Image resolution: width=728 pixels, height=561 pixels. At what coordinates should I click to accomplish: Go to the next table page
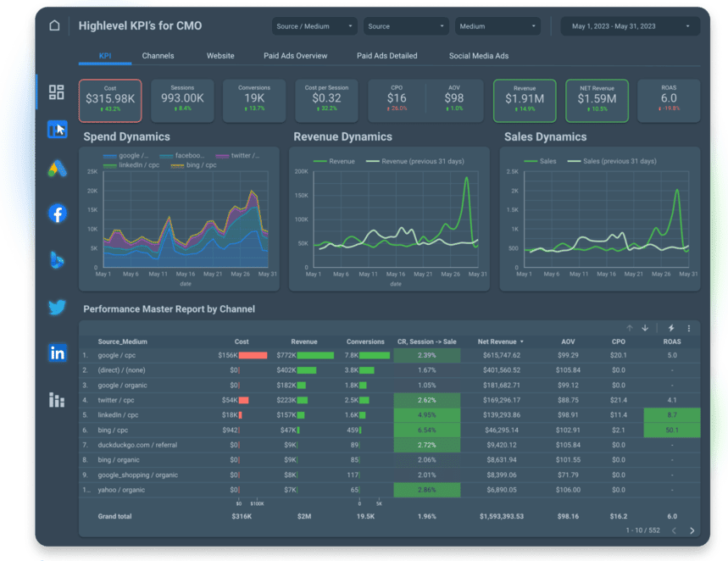click(x=692, y=530)
